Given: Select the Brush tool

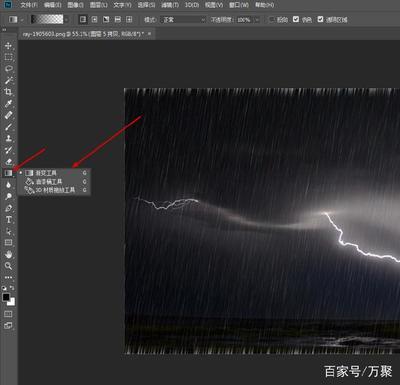Looking at the screenshot, I should pos(9,127).
